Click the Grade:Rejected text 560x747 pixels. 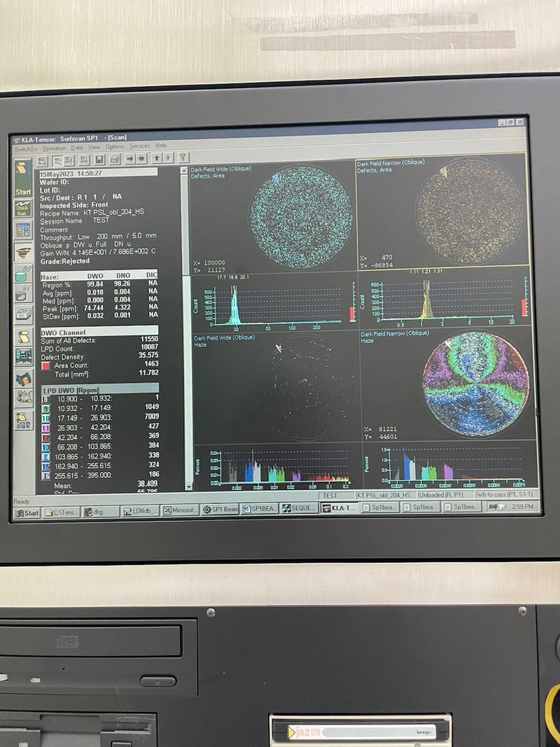coord(65,261)
